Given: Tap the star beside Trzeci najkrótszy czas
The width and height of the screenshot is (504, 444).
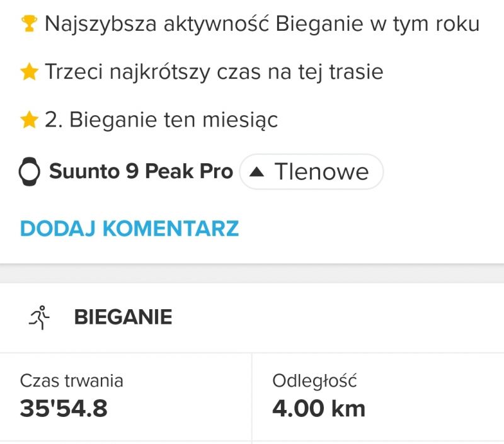Looking at the screenshot, I should 29,72.
